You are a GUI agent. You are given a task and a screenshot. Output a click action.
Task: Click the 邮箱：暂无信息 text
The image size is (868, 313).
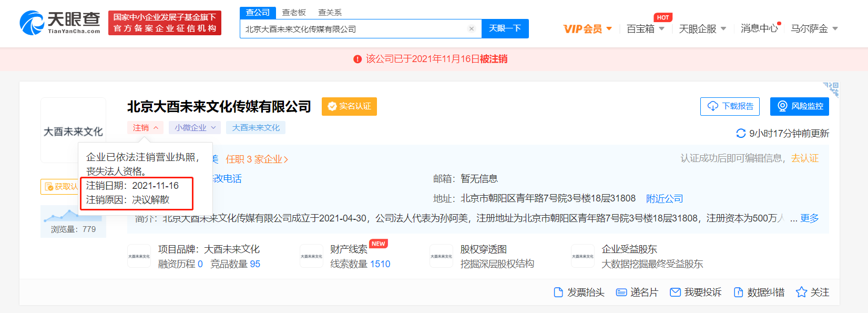[x=465, y=179]
